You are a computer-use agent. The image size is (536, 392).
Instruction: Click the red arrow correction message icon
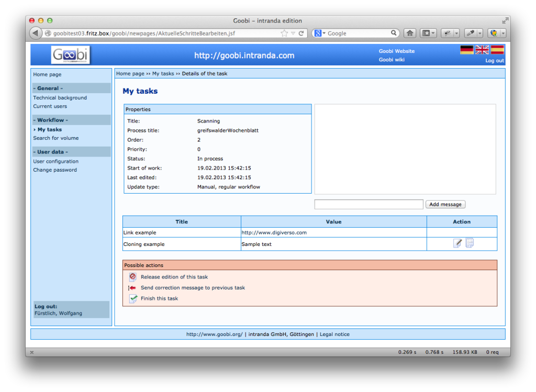coord(132,288)
